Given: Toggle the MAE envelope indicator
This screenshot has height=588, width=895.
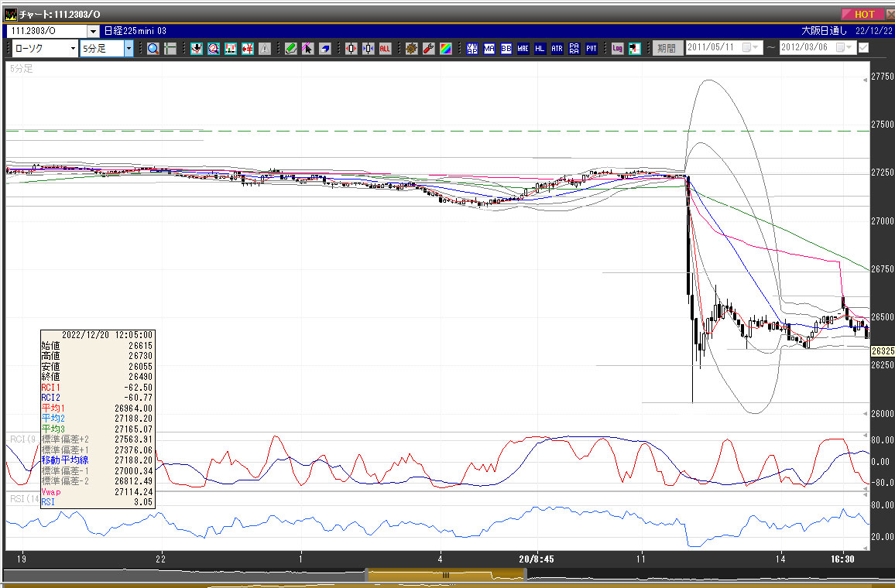Looking at the screenshot, I should (523, 49).
